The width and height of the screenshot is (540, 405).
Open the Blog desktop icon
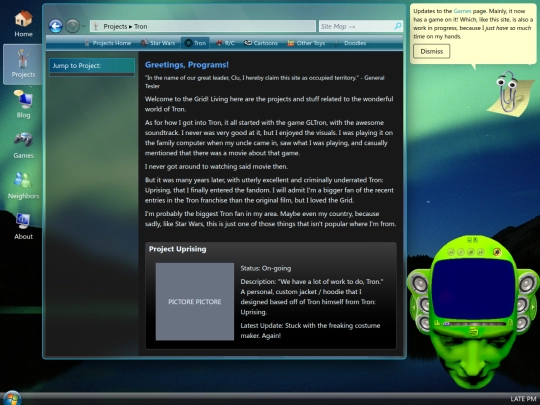tap(23, 104)
